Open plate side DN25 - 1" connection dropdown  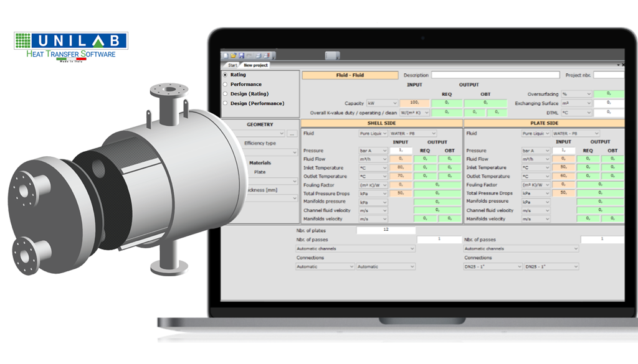coord(492,266)
